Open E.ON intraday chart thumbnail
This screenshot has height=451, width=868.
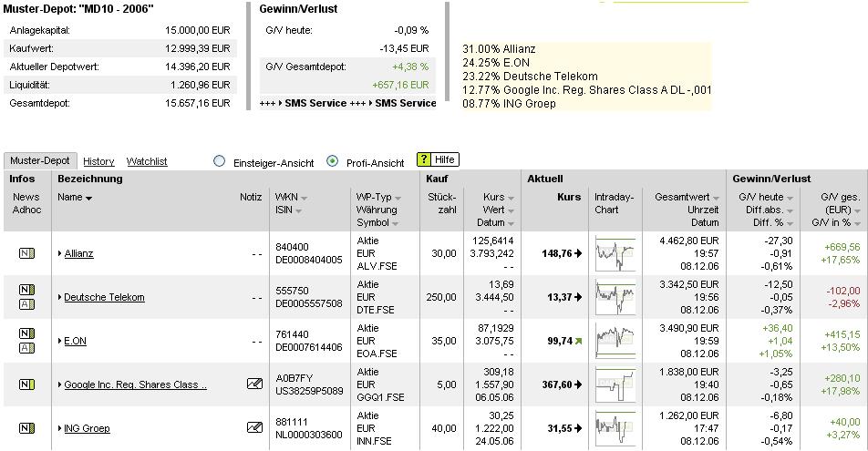615,341
